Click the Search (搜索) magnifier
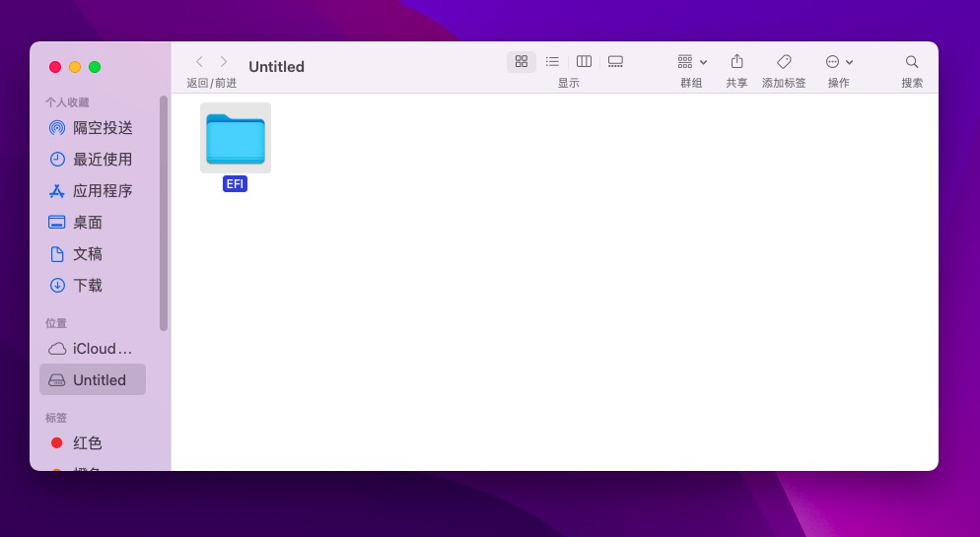Screen dimensions: 980x537 click(912, 61)
